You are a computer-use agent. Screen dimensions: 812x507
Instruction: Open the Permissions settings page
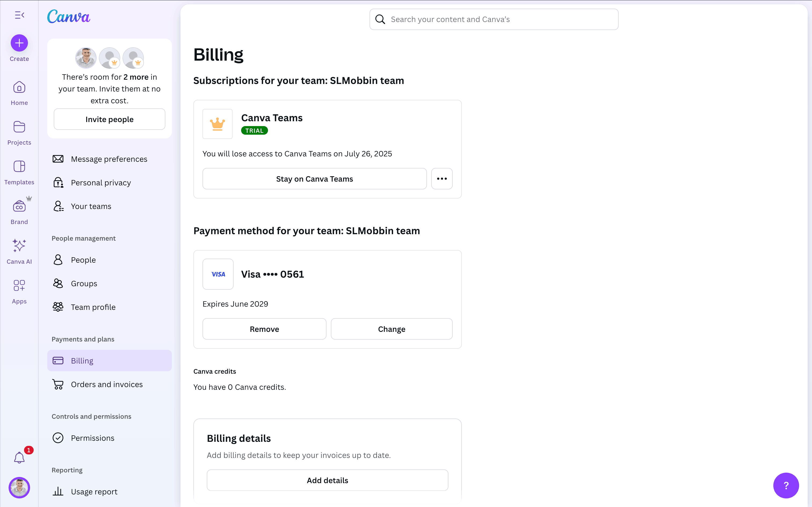click(93, 438)
